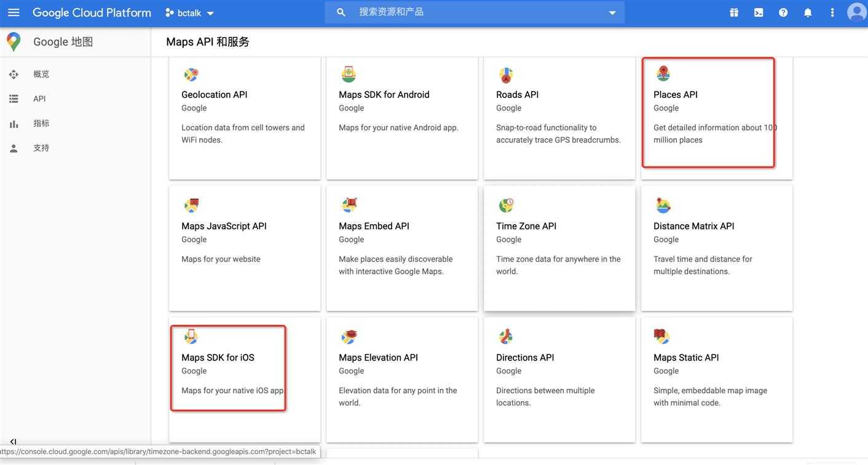Open the bctalk project selector dropdown
868x465 pixels.
190,13
